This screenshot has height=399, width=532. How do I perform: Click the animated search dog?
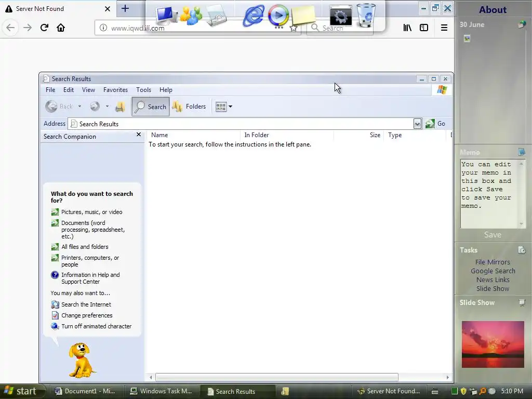pos(81,360)
